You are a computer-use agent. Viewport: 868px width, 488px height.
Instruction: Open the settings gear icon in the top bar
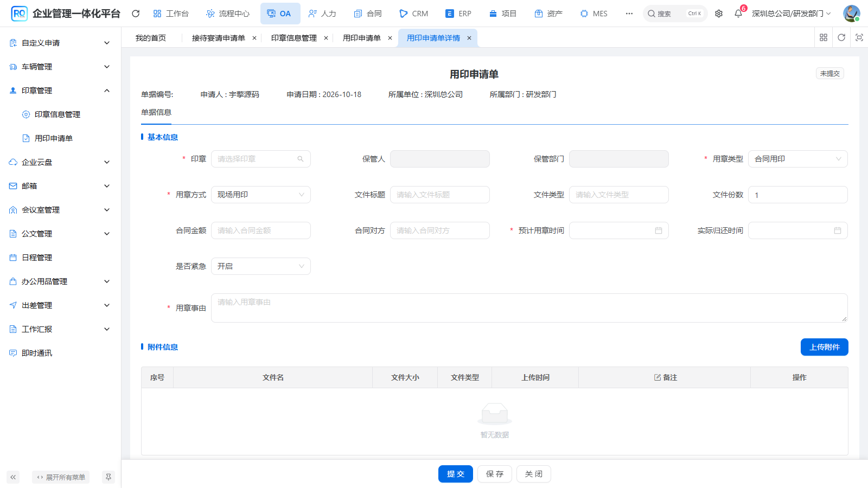pos(719,14)
